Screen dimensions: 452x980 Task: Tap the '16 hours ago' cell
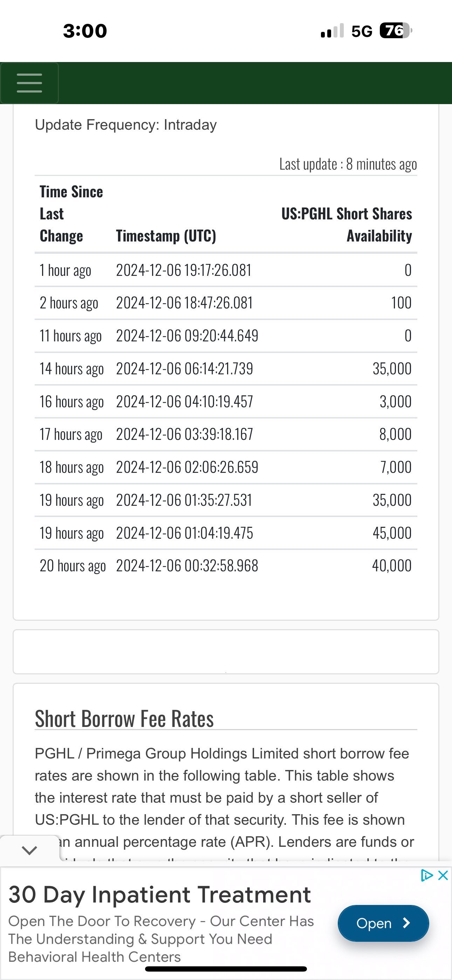point(72,402)
